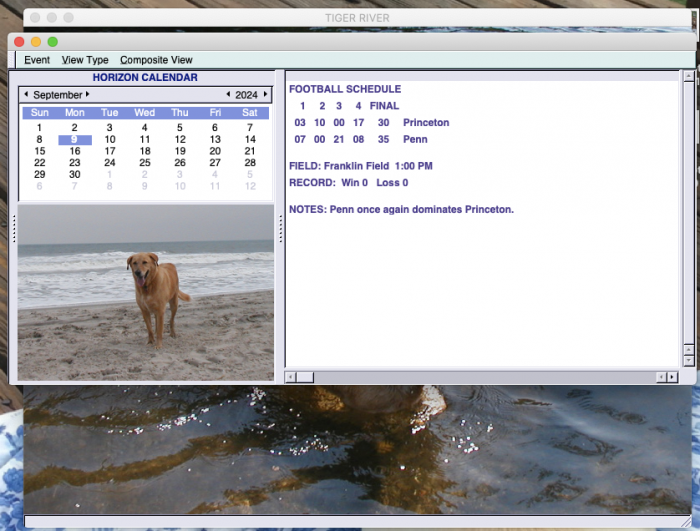
Task: Click green zoom button of window
Action: pos(53,42)
